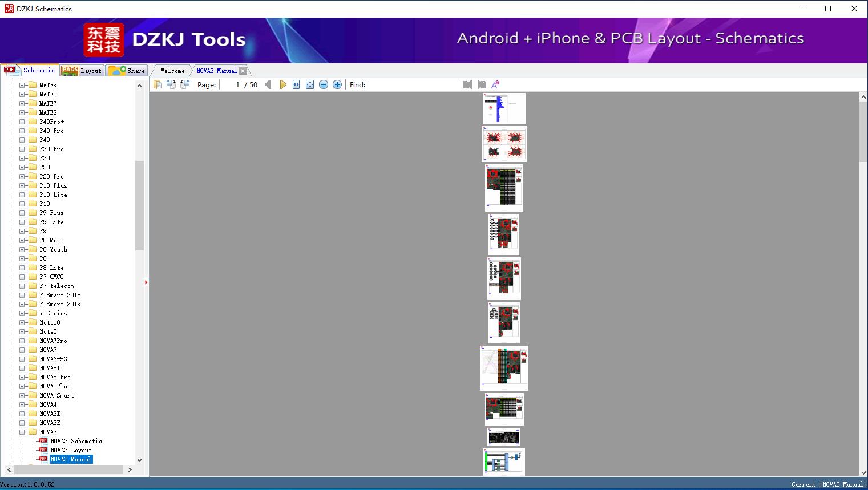Click the tree panel scroll-up arrow
Viewport: 868px width, 490px height.
[139, 86]
